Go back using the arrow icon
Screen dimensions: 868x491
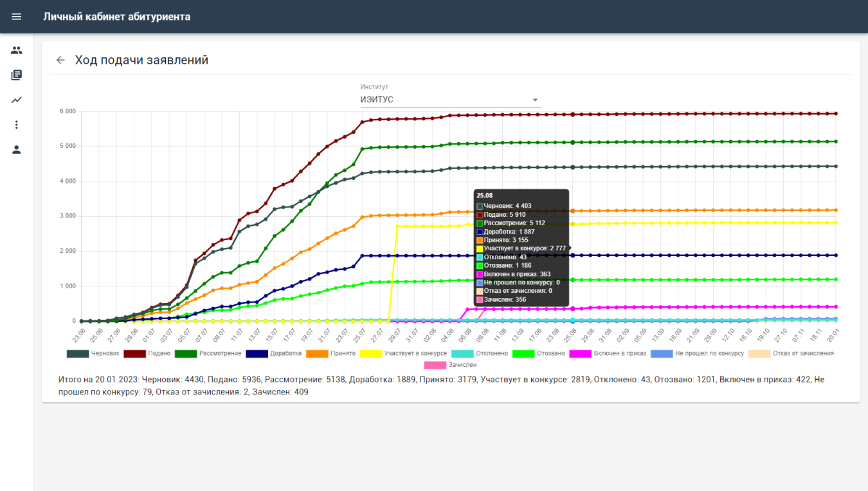pos(60,60)
